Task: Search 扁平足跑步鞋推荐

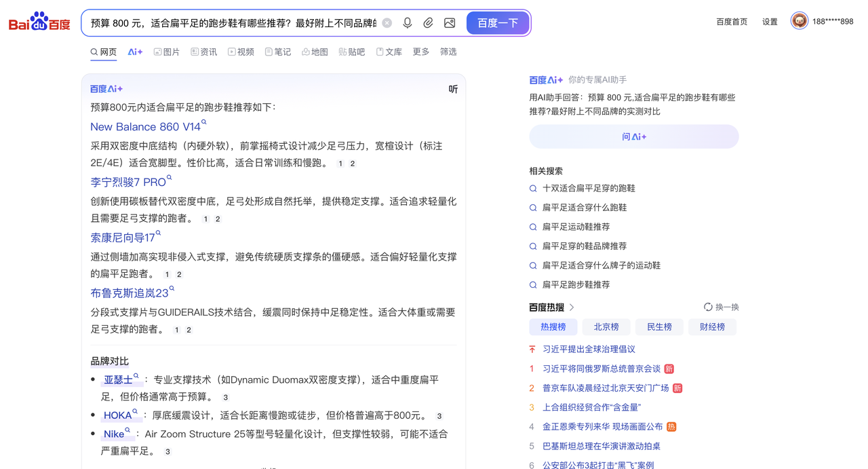Action: [x=576, y=284]
